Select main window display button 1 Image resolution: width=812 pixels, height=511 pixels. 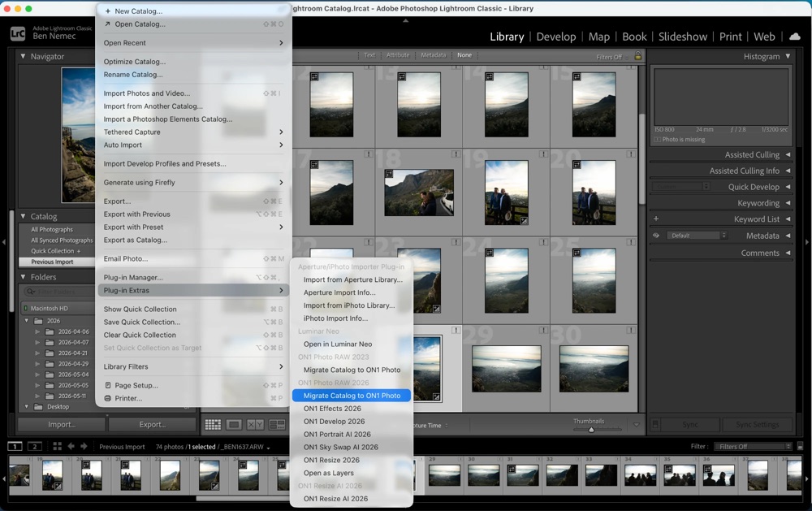pos(15,446)
